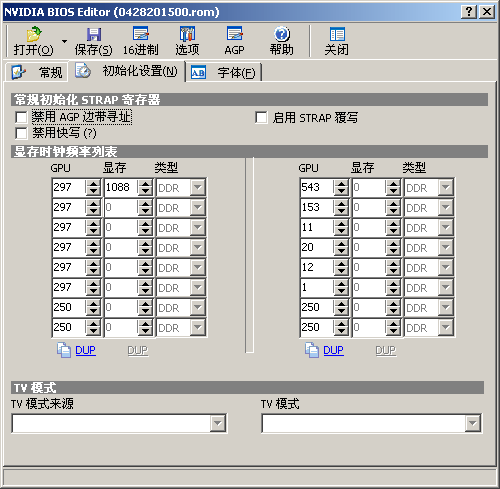Screen dimensions: 500x489
Task: Open the DDR type dropdown in GPU 12 row
Action: pos(446,267)
